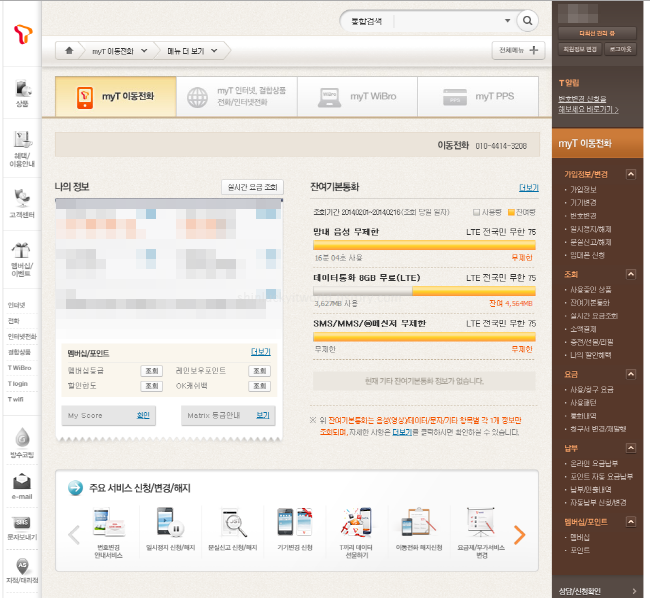Click the T world logo
The width and height of the screenshot is (650, 598).
23,34
